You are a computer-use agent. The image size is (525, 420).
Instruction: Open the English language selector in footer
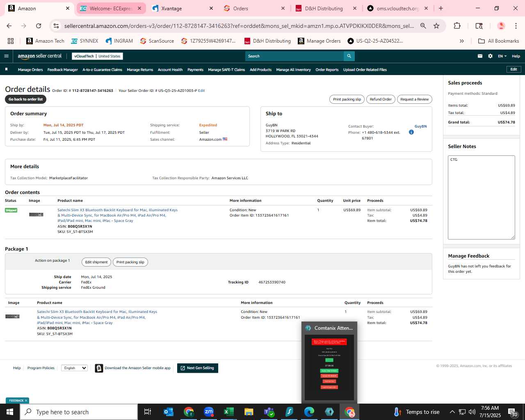click(74, 368)
